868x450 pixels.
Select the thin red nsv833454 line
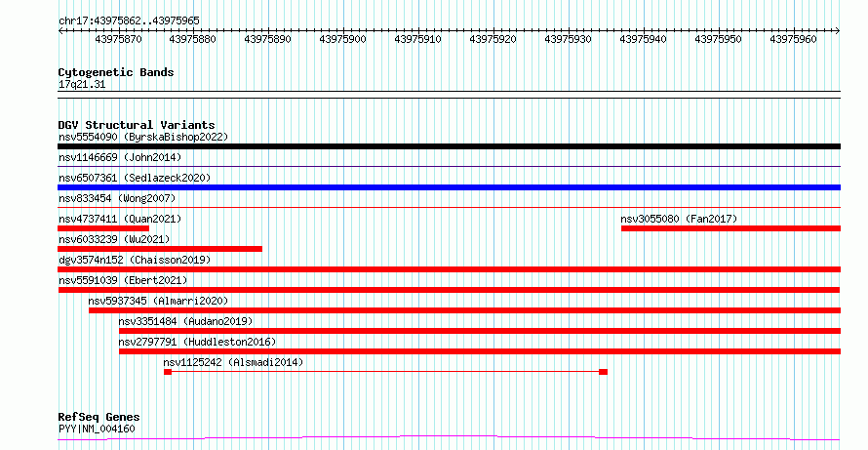pos(449,207)
